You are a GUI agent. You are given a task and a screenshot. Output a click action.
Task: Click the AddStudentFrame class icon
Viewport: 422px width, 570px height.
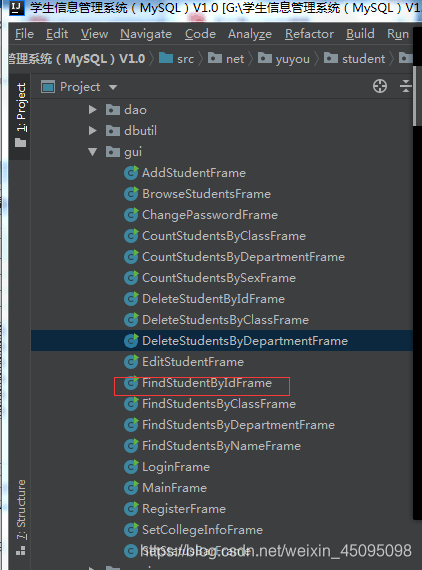[x=131, y=173]
